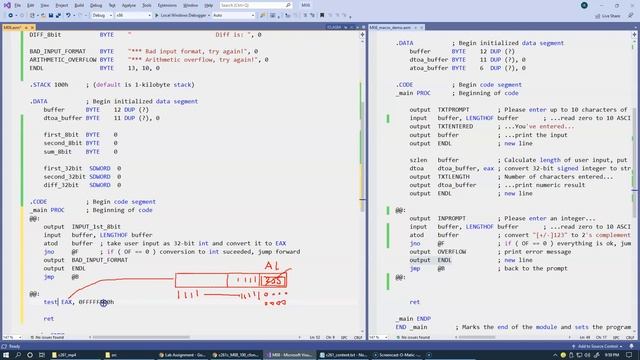Open Cortana from the taskbar

(x=30, y=355)
